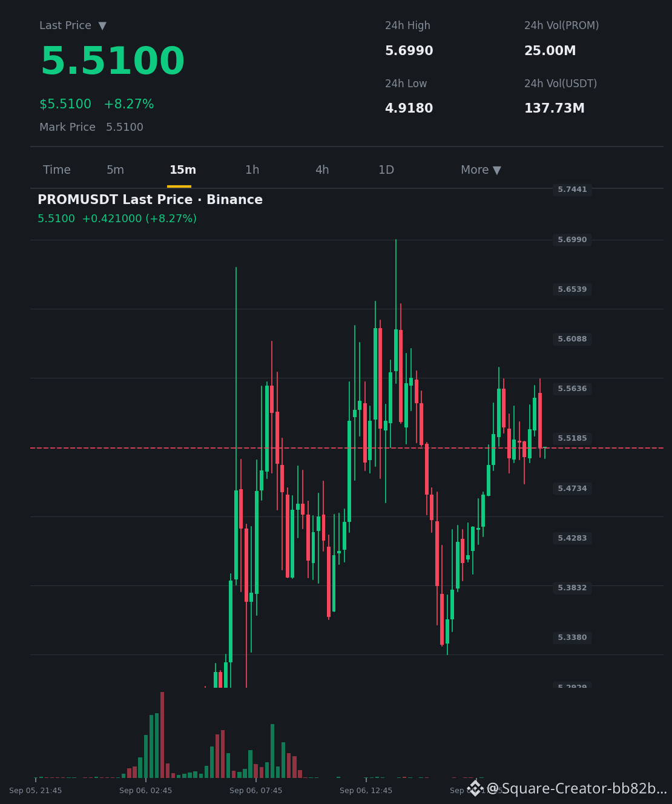Click the Binance logo watermark icon
The width and height of the screenshot is (672, 804).
475,788
